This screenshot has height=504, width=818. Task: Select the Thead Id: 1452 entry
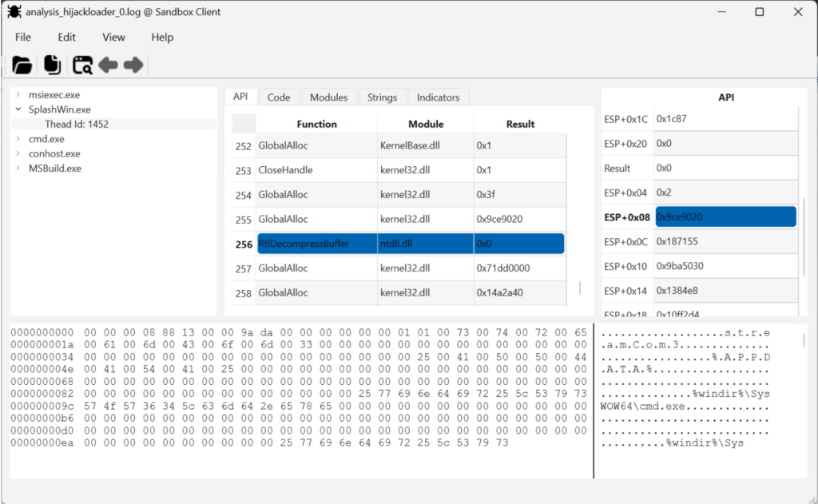(x=77, y=124)
